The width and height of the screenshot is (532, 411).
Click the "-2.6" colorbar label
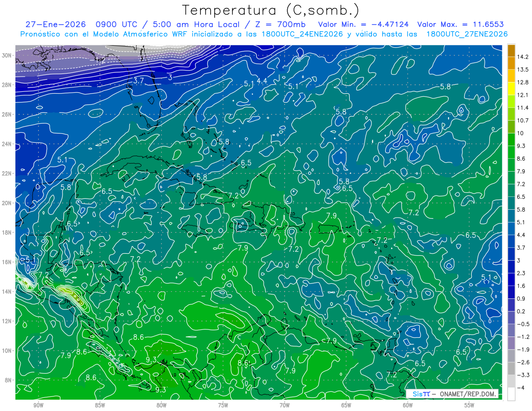(524, 362)
